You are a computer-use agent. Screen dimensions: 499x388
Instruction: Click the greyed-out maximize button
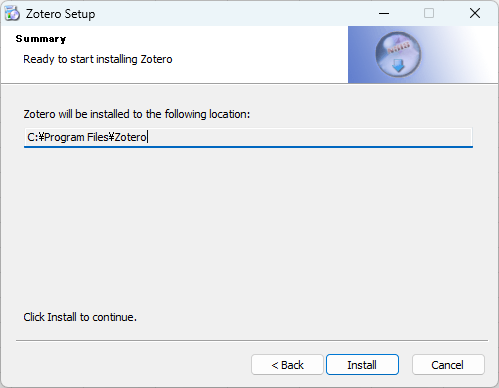(429, 14)
